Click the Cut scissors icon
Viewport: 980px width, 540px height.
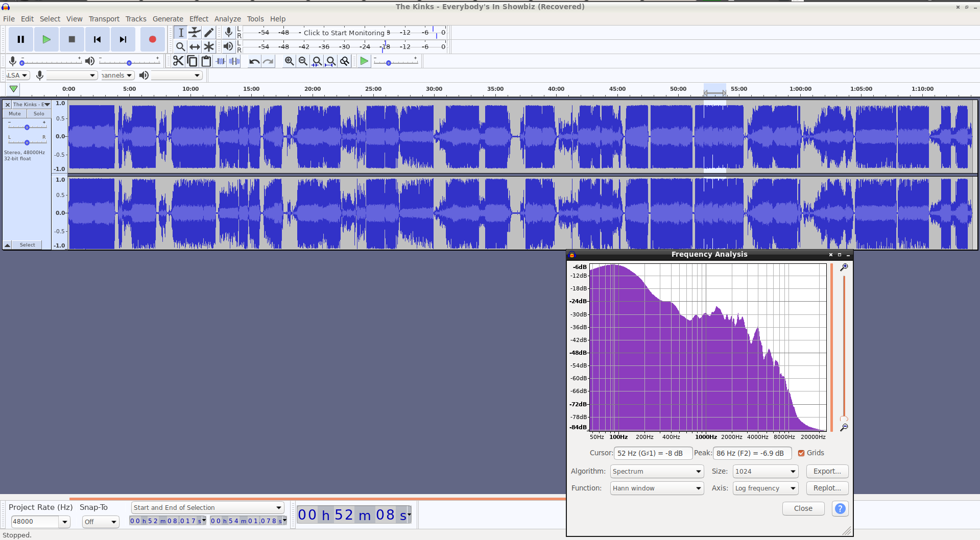(x=178, y=61)
